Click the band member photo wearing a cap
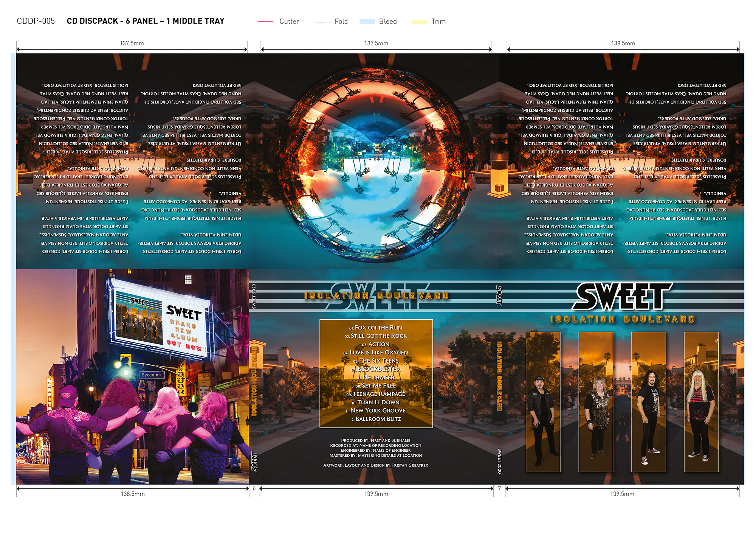 [543, 402]
